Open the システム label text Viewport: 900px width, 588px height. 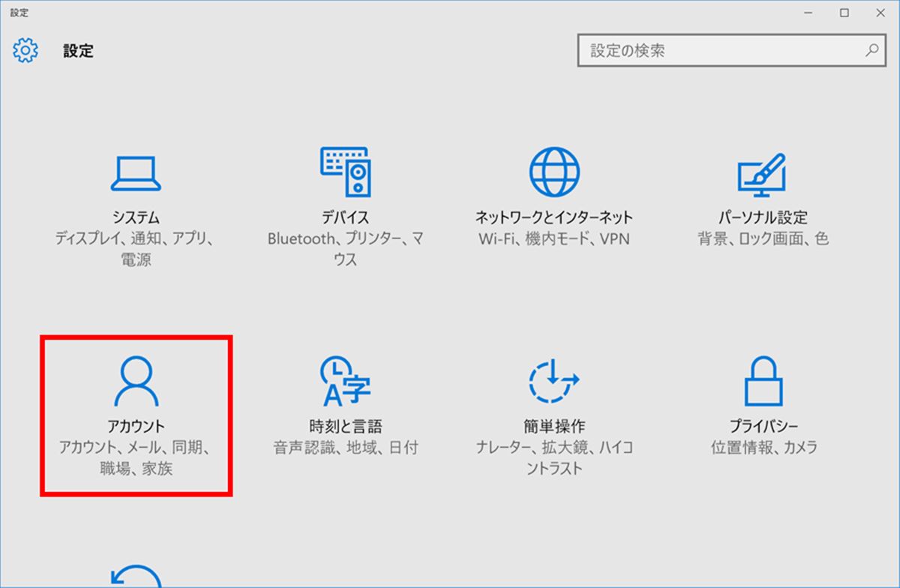click(x=136, y=217)
